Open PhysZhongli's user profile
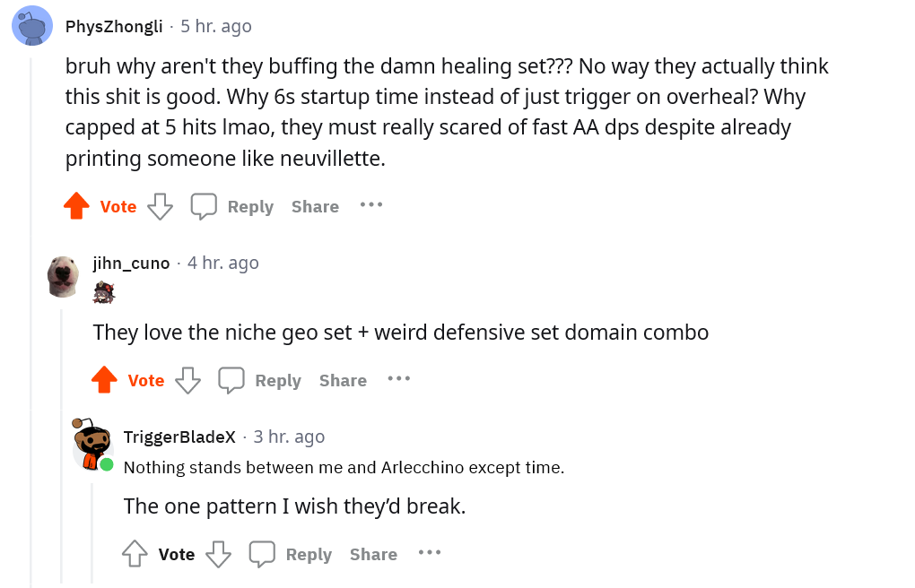 [114, 27]
